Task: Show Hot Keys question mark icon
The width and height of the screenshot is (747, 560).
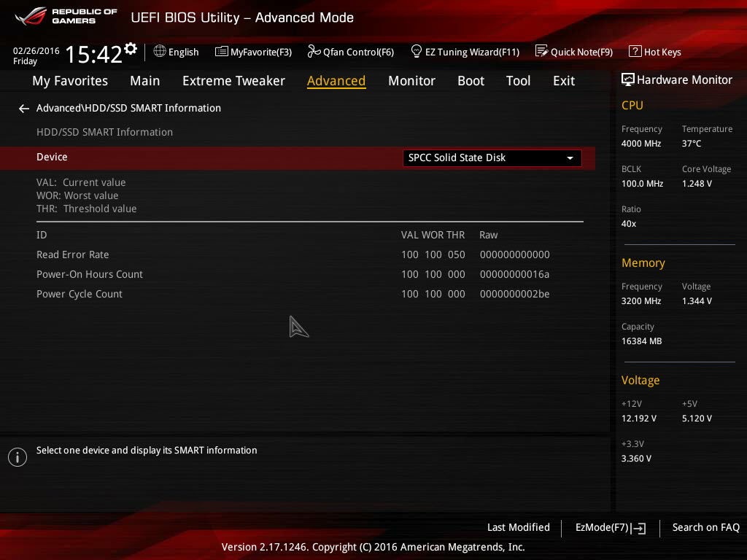Action: (x=635, y=51)
